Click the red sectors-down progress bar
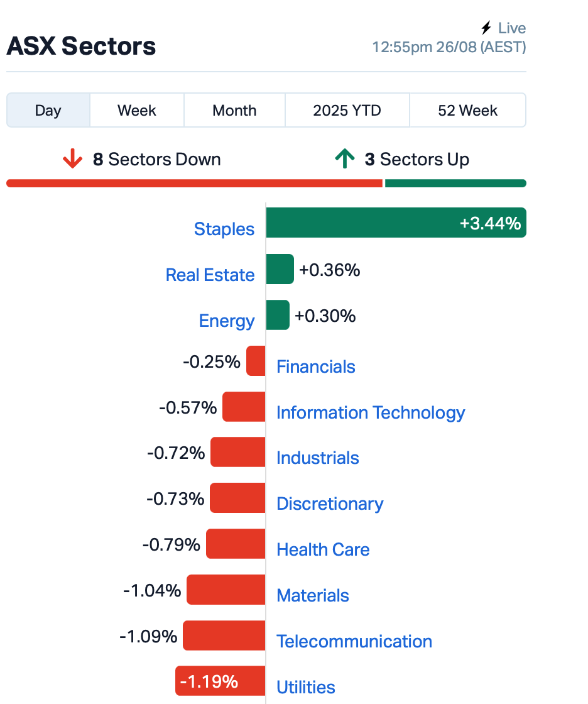Image resolution: width=588 pixels, height=704 pixels. click(194, 184)
